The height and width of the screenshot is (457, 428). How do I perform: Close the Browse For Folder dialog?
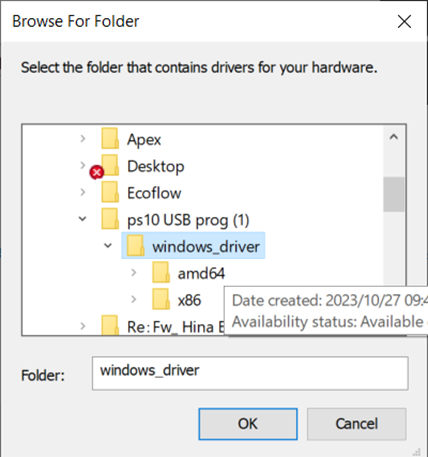click(404, 22)
